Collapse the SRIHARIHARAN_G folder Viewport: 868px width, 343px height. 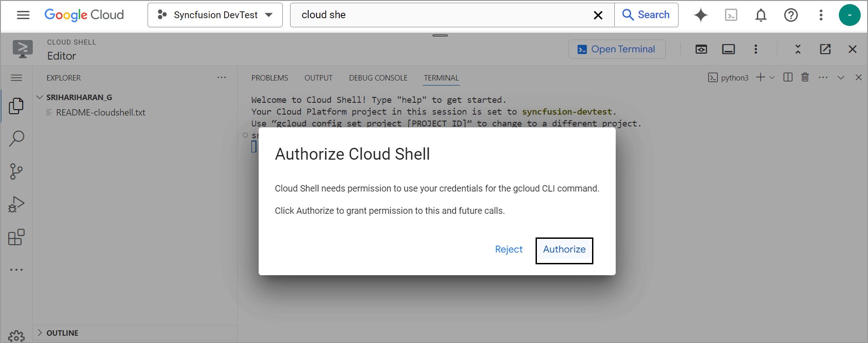click(x=40, y=97)
